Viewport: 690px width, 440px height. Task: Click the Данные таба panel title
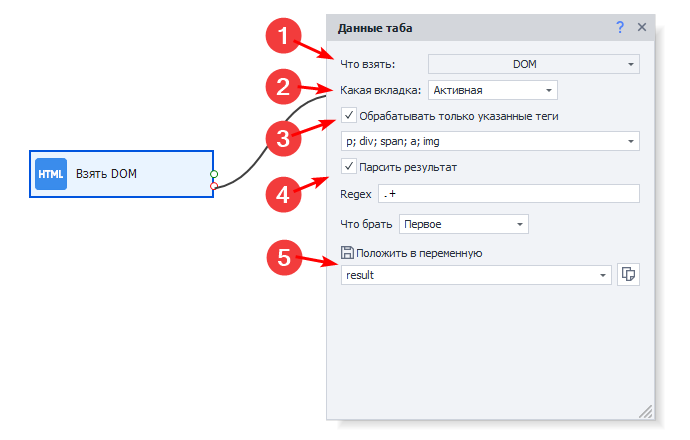click(x=375, y=28)
